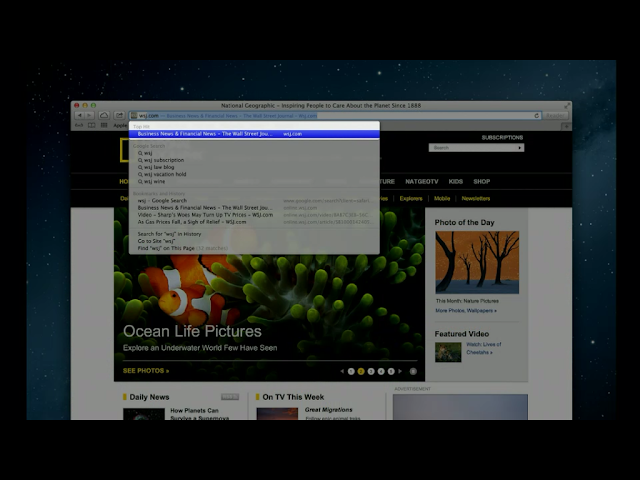The width and height of the screenshot is (640, 480).
Task: Pause the slideshow button
Action: click(x=413, y=371)
